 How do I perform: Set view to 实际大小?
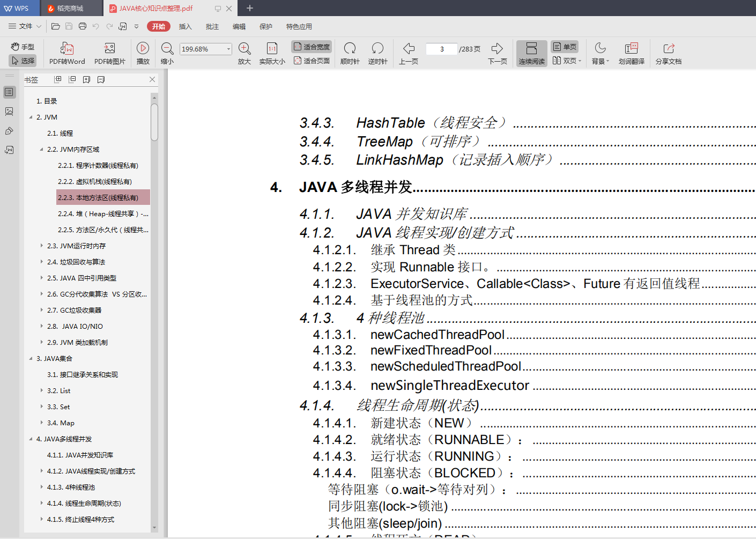tap(272, 54)
